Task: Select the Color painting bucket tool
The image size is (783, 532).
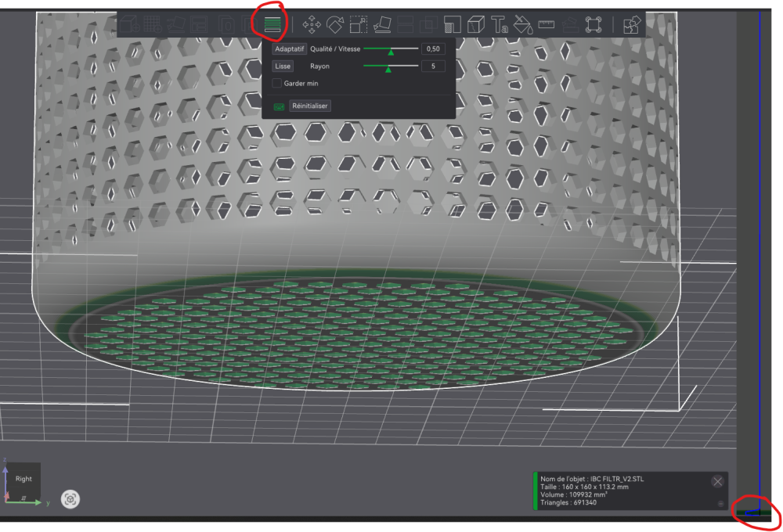Action: click(523, 24)
